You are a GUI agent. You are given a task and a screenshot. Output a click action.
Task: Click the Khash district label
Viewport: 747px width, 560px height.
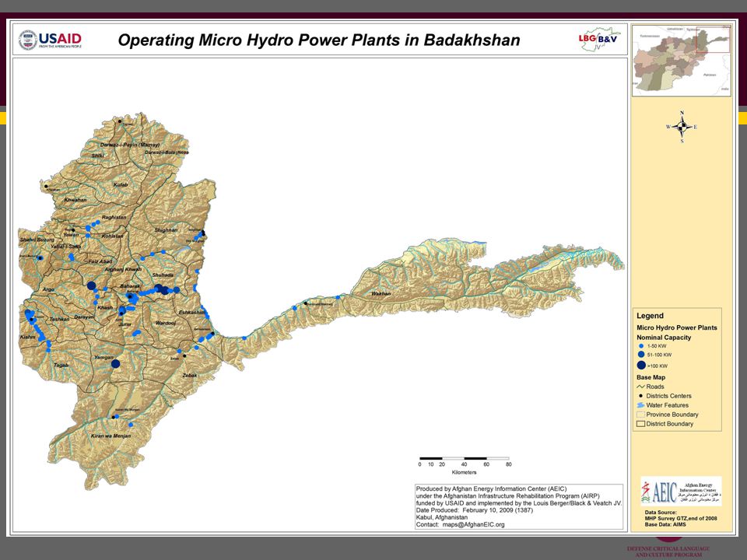coord(105,308)
